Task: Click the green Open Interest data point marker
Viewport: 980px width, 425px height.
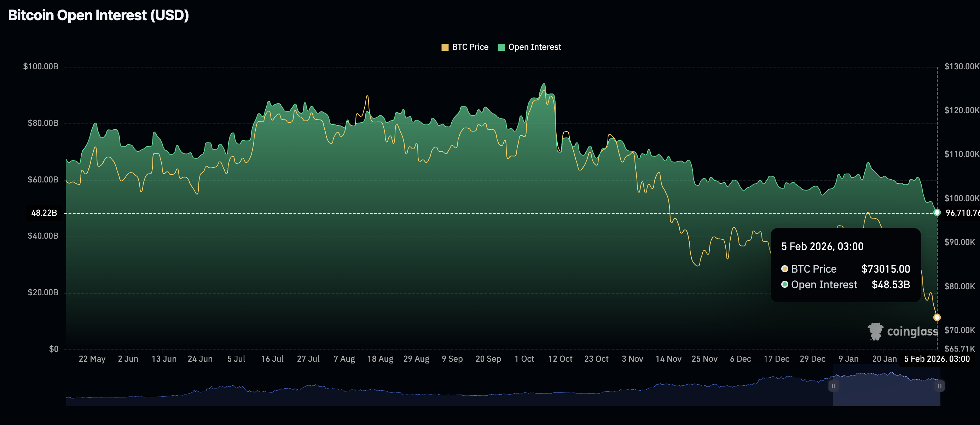Action: click(937, 212)
